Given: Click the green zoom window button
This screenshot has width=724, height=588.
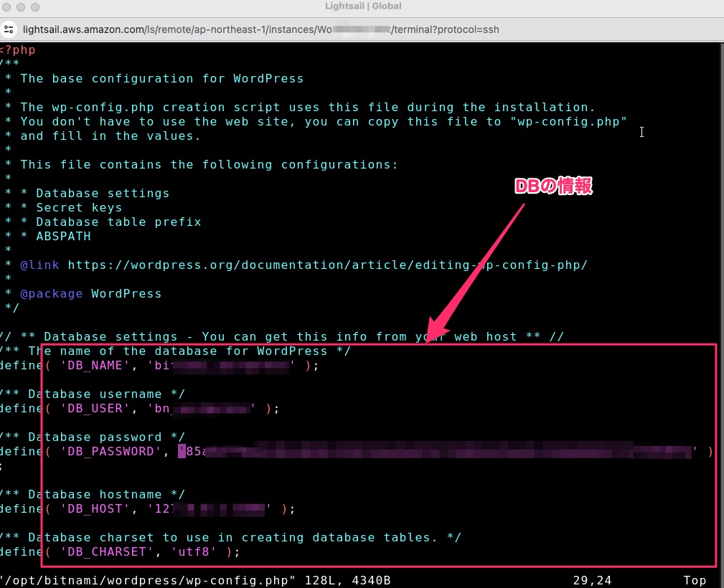Looking at the screenshot, I should coord(35,7).
